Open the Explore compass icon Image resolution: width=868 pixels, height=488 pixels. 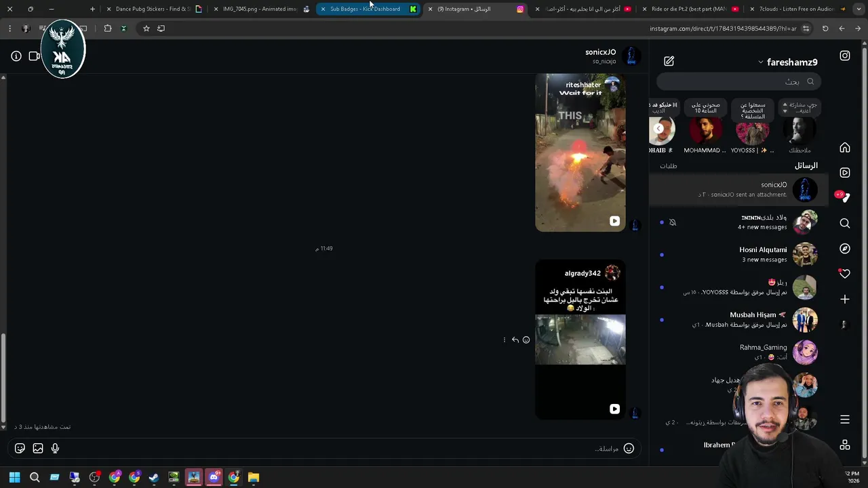[x=845, y=249]
